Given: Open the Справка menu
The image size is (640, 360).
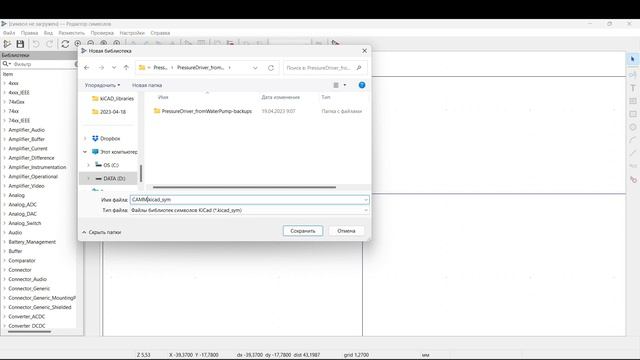Looking at the screenshot, I should coord(160,33).
